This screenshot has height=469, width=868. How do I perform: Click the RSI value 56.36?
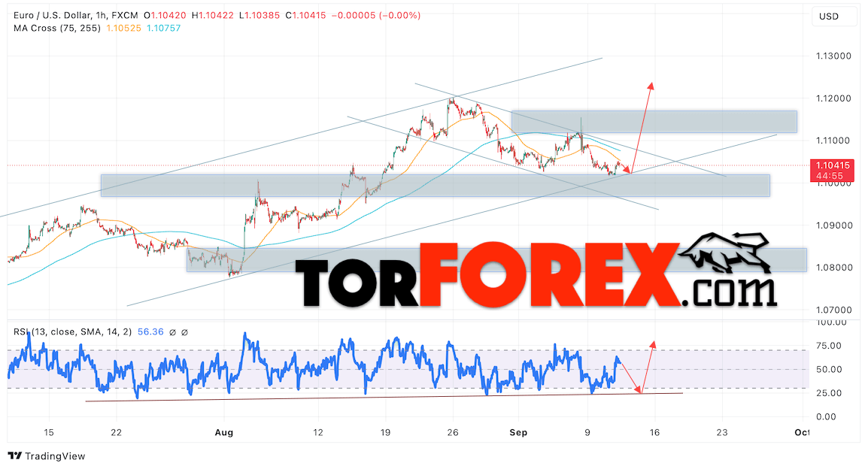point(150,332)
